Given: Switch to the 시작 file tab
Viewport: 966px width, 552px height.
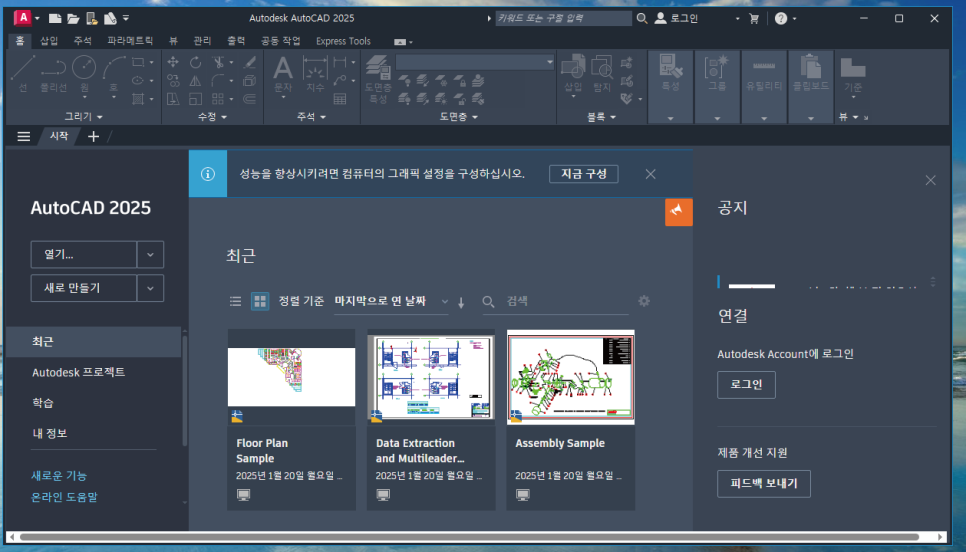Looking at the screenshot, I should tap(59, 136).
